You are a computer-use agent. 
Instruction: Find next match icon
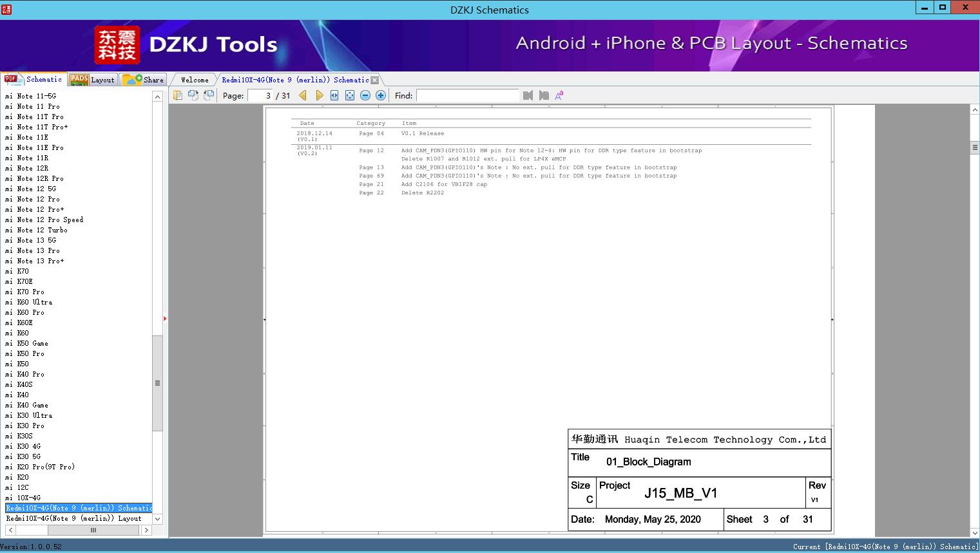tap(544, 95)
